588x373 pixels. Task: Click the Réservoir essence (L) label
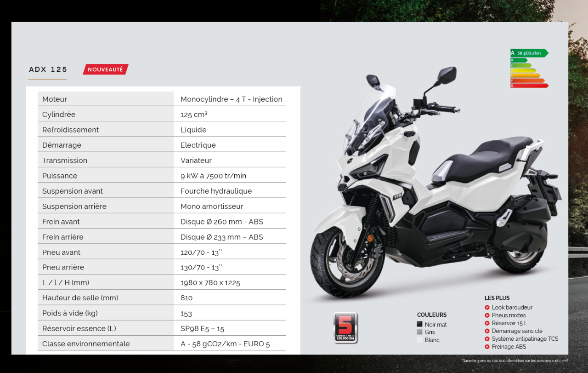point(79,328)
